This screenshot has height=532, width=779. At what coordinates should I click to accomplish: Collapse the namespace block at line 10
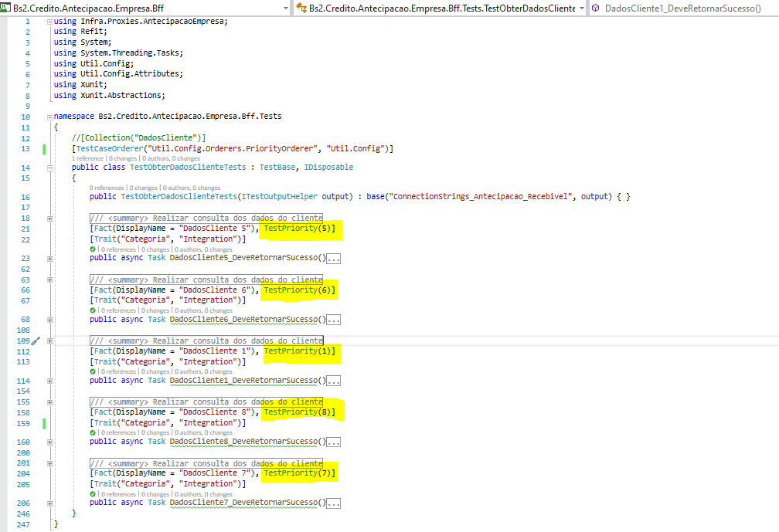[x=49, y=117]
